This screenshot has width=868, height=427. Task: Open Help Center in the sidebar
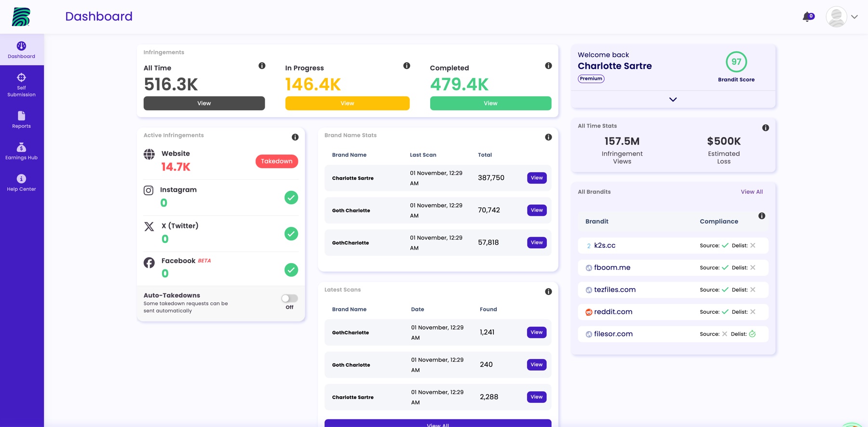(x=22, y=183)
